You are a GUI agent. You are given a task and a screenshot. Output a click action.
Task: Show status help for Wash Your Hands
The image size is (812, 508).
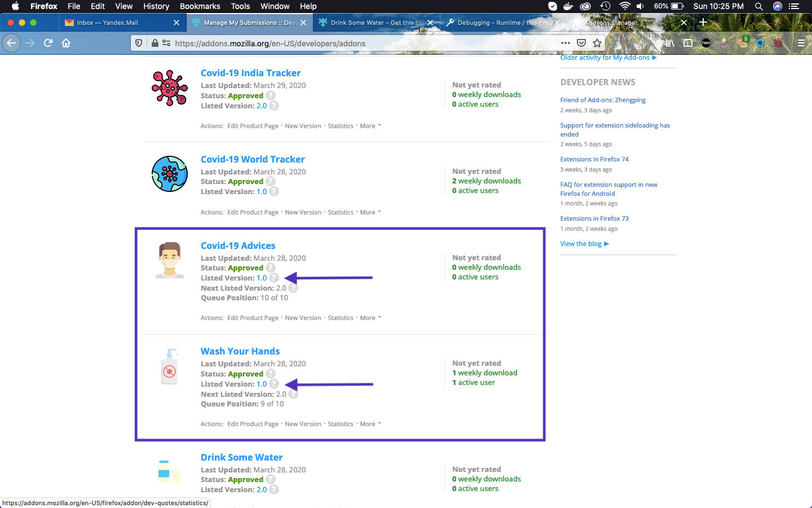point(271,374)
